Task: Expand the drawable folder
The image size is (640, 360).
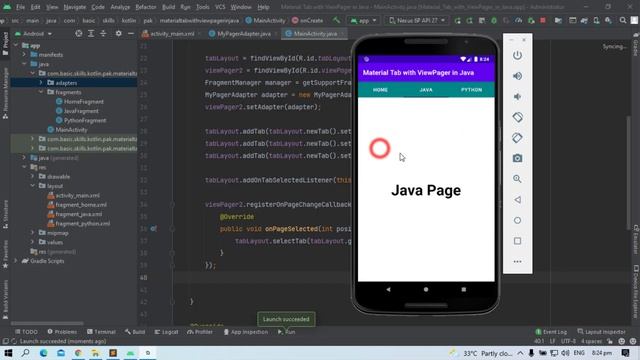Action: (33, 177)
